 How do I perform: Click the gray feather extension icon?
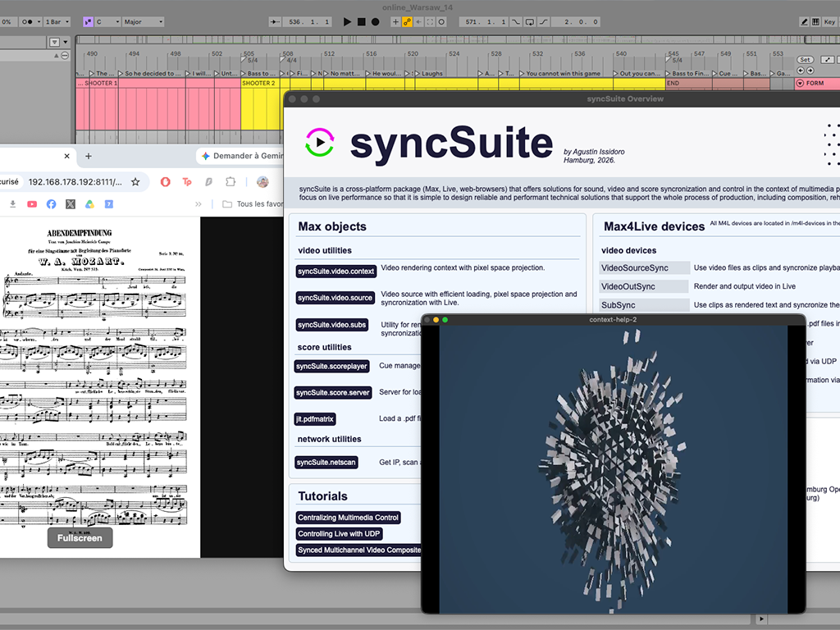click(208, 182)
